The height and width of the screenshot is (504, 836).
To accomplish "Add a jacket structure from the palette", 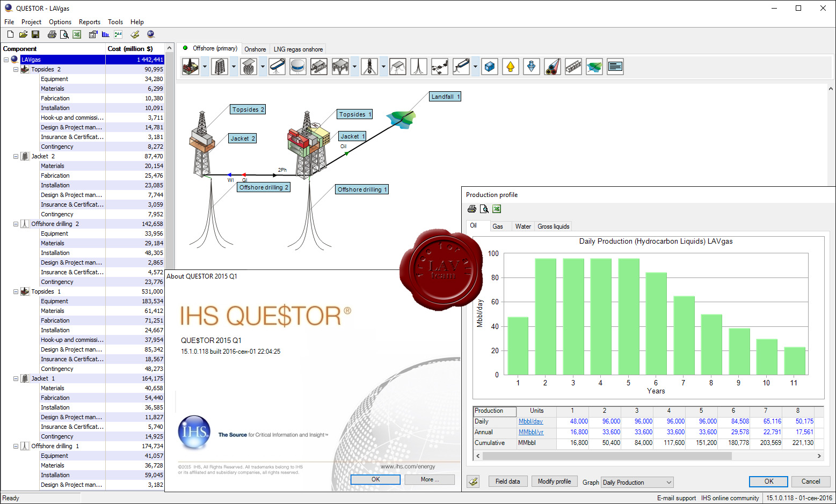I will 220,67.
